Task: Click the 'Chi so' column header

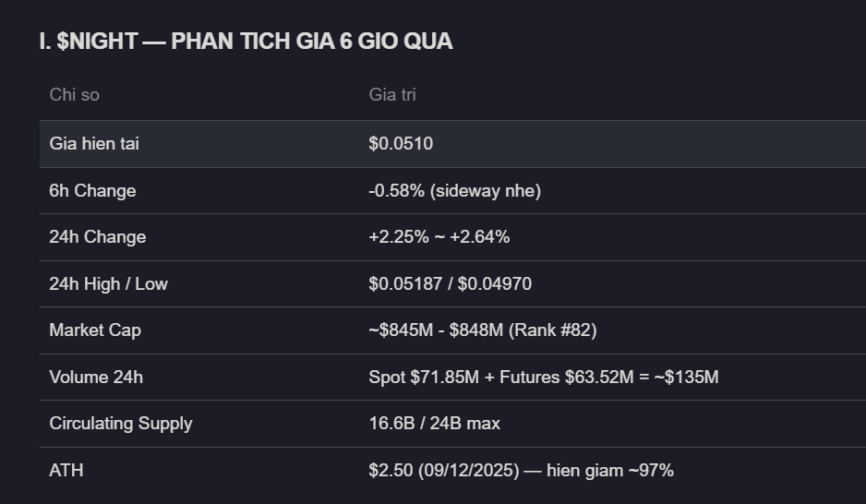Action: (74, 95)
